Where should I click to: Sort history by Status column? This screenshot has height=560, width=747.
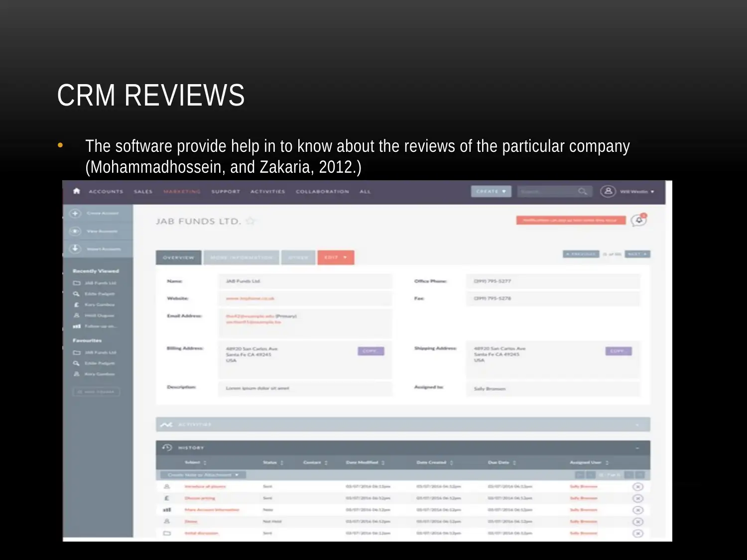click(273, 462)
